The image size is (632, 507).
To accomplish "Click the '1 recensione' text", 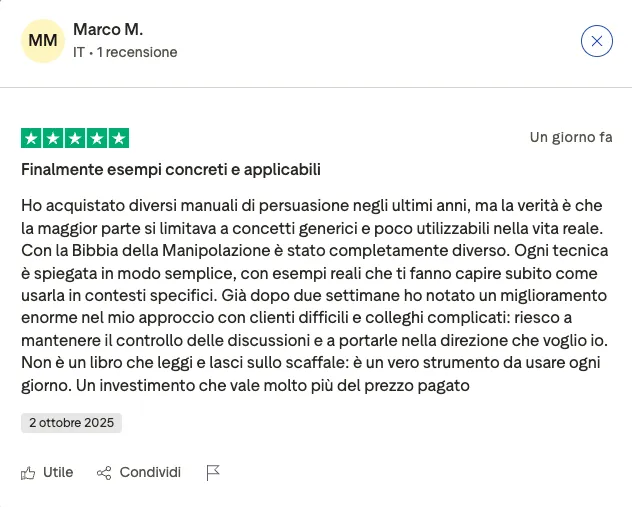I will (x=137, y=52).
